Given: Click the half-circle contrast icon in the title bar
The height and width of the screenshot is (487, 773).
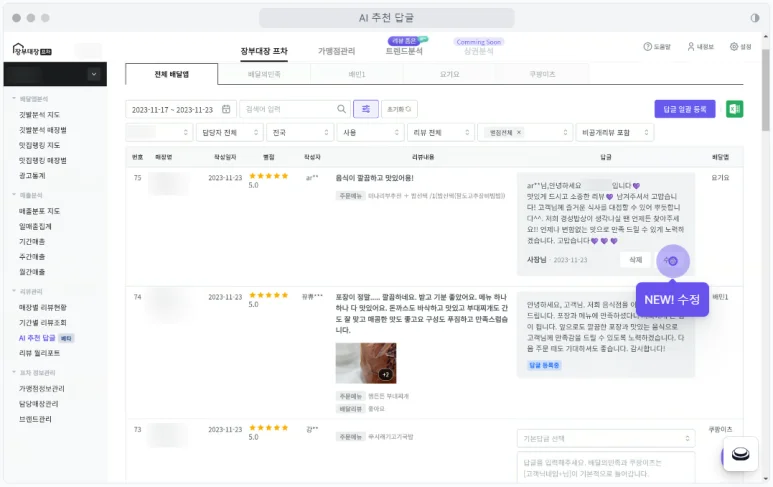Looking at the screenshot, I should coord(755,18).
